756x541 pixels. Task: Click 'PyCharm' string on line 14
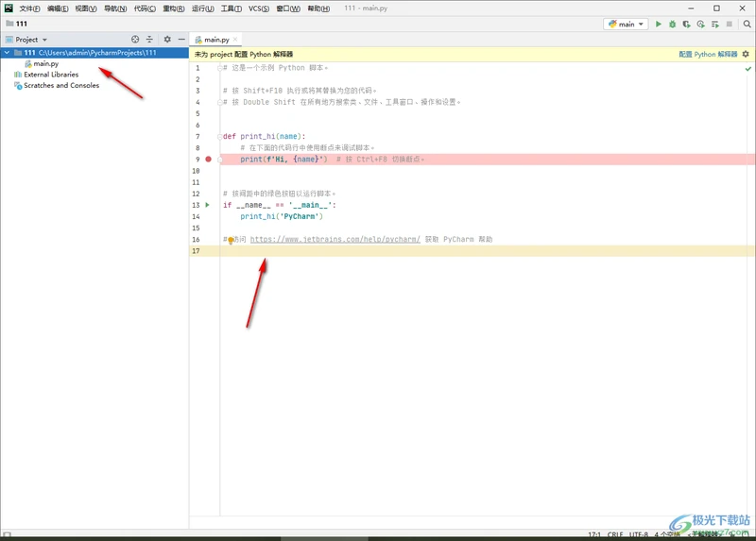301,217
